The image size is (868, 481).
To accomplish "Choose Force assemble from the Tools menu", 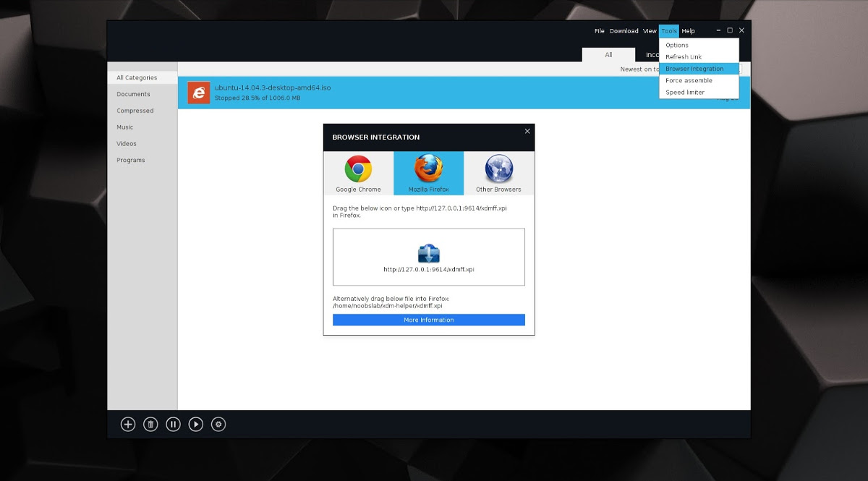I will pyautogui.click(x=699, y=80).
